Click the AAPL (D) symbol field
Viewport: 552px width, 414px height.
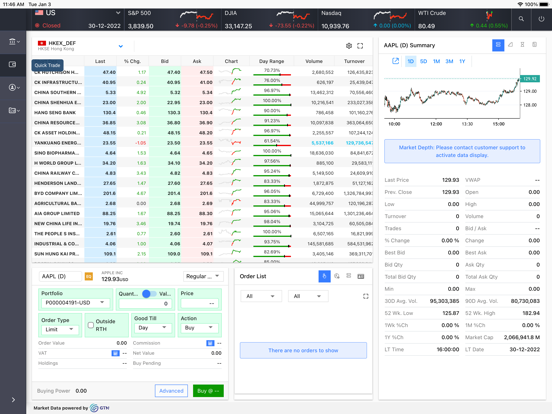[60, 276]
